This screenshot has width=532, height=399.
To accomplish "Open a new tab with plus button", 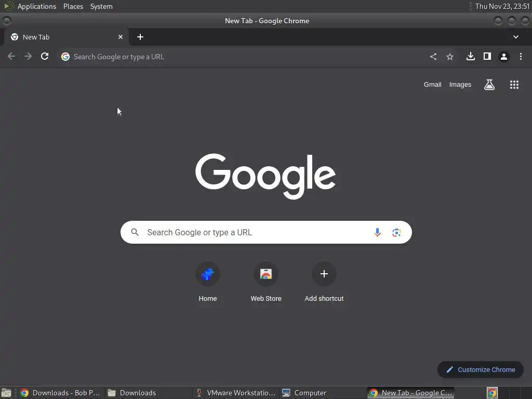I will click(x=140, y=37).
